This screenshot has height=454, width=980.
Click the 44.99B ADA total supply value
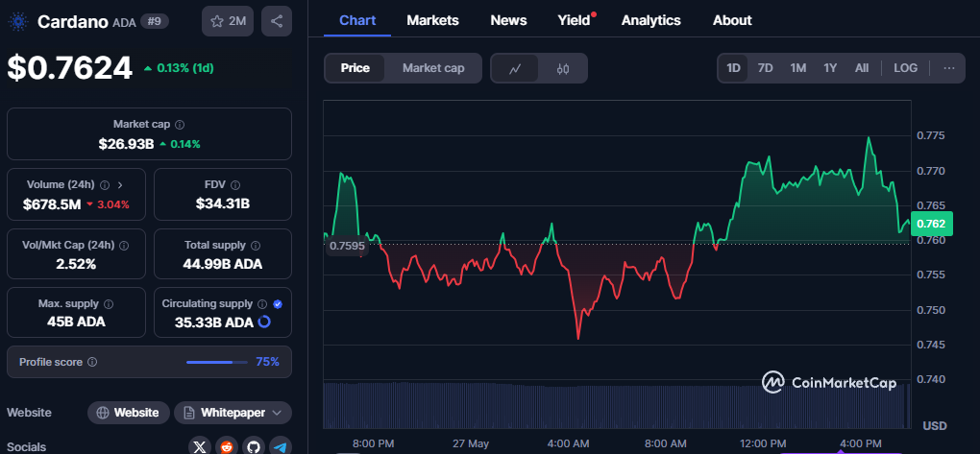(223, 264)
